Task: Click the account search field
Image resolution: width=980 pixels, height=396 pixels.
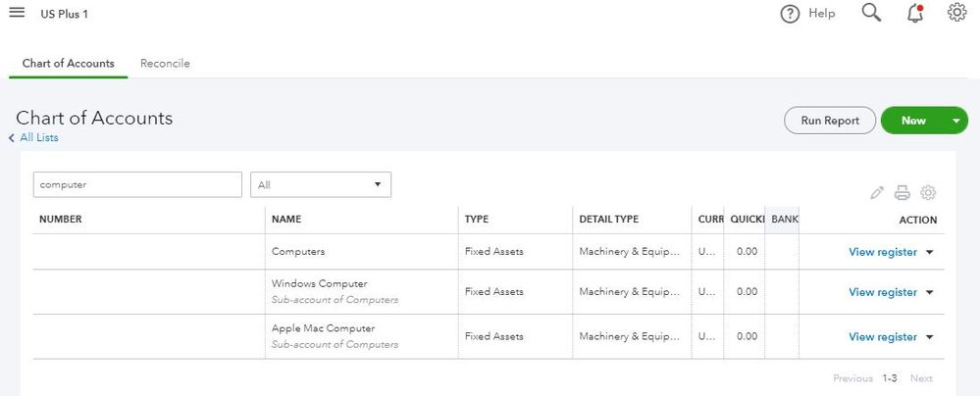Action: coord(137,184)
